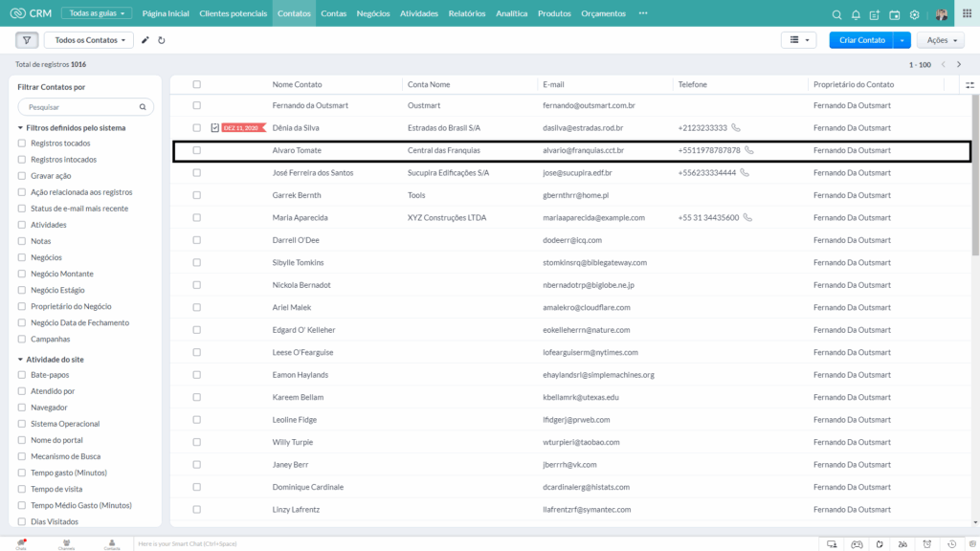Open the Criar Contato dropdown arrow
The height and width of the screenshot is (551, 980).
click(902, 40)
